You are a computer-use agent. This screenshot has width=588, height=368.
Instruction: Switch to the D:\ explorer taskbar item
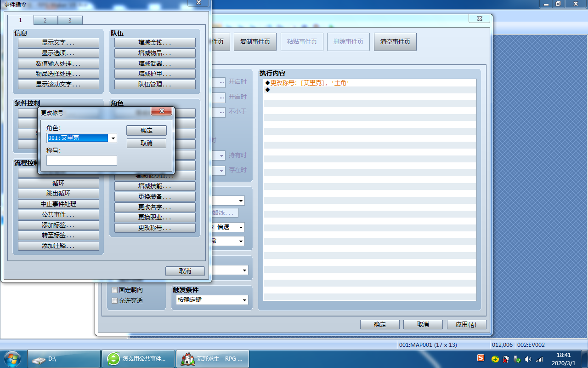(64, 359)
